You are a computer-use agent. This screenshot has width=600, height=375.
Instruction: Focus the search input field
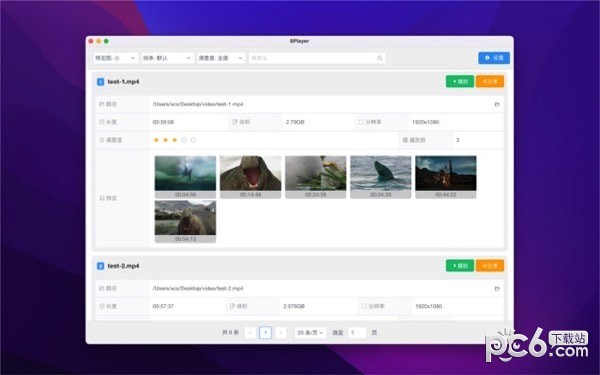[317, 58]
